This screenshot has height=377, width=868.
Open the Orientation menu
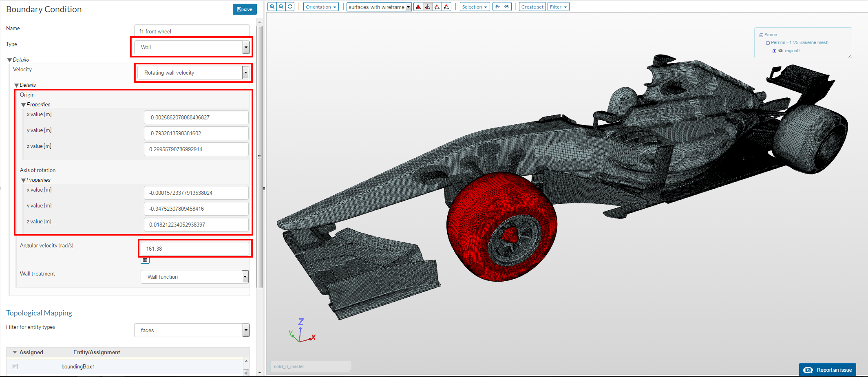(x=321, y=7)
